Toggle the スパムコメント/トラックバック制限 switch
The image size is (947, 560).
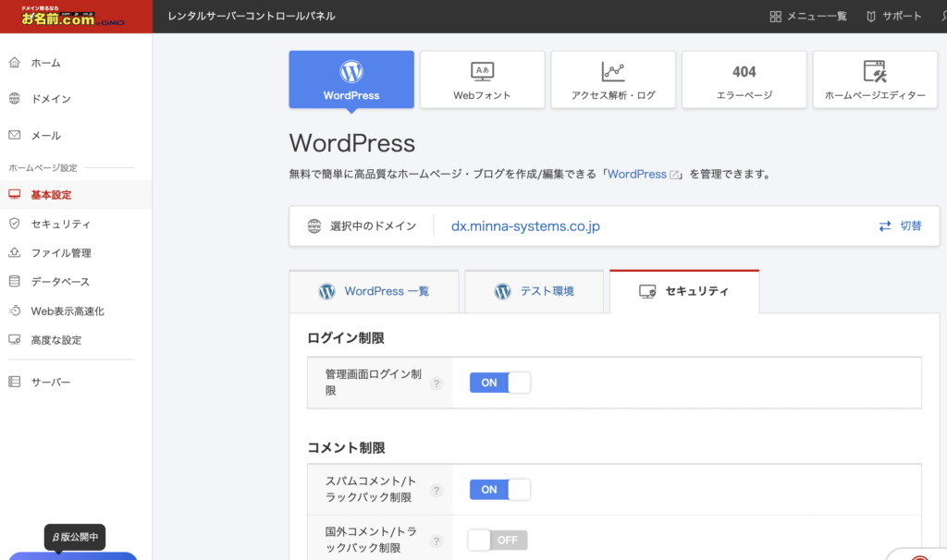coord(500,490)
